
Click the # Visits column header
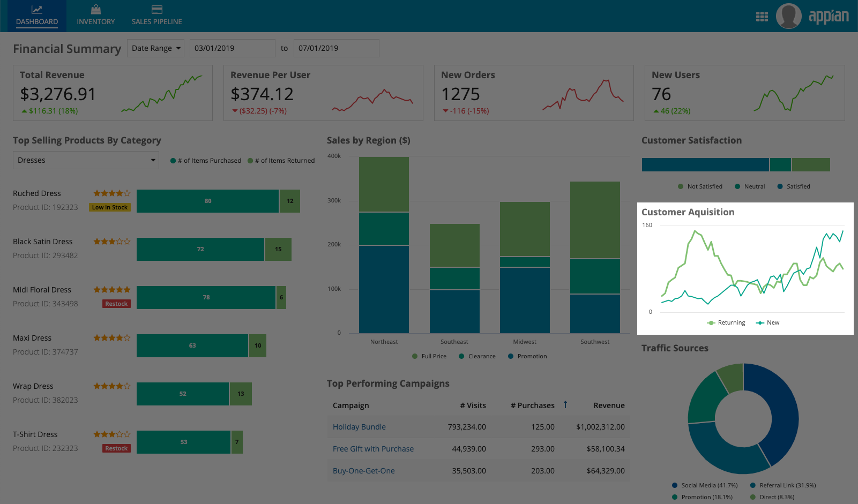(x=473, y=405)
